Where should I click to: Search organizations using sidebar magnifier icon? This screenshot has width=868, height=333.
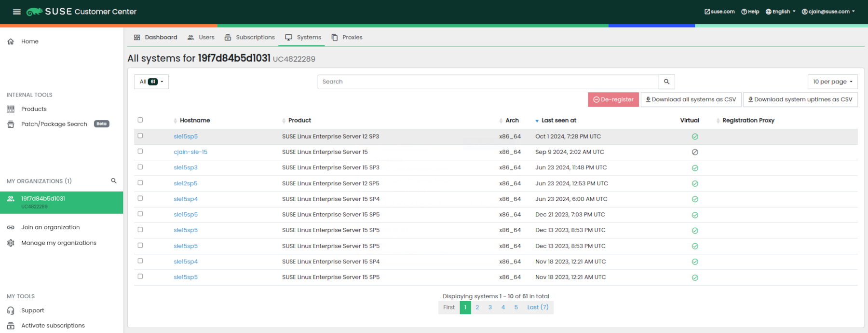coord(114,181)
